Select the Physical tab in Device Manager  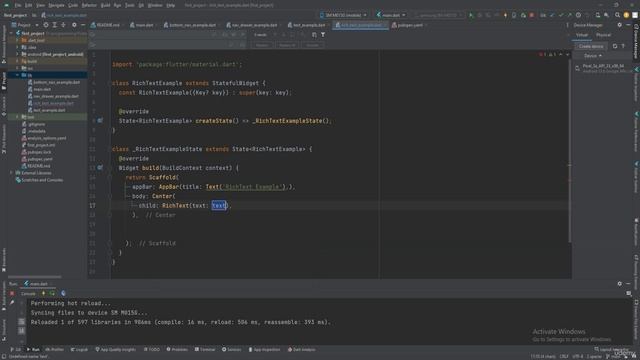(603, 35)
